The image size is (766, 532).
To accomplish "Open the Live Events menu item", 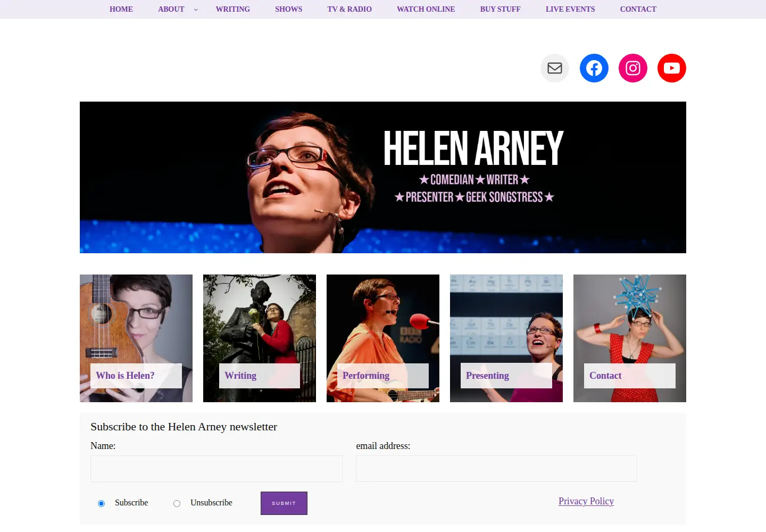I will [570, 9].
